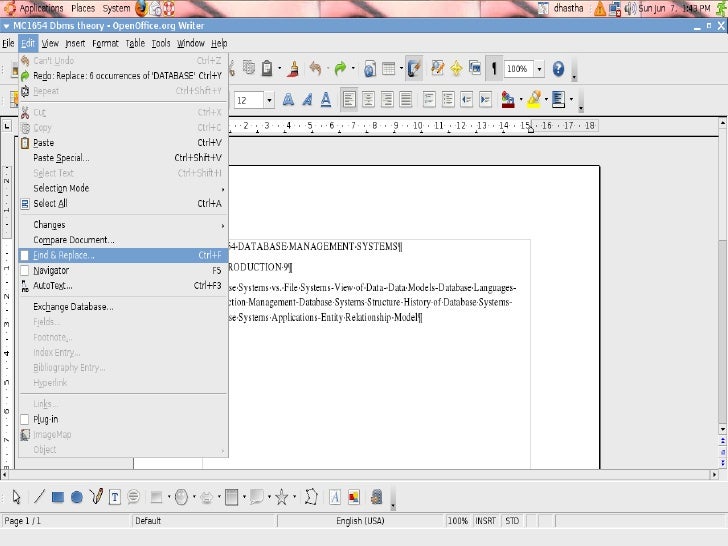
Task: Expand the Highlighting color dropdown arrow
Action: pyautogui.click(x=546, y=99)
